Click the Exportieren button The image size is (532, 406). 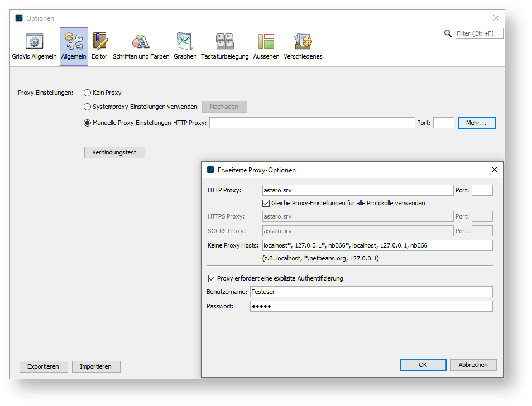pos(44,366)
